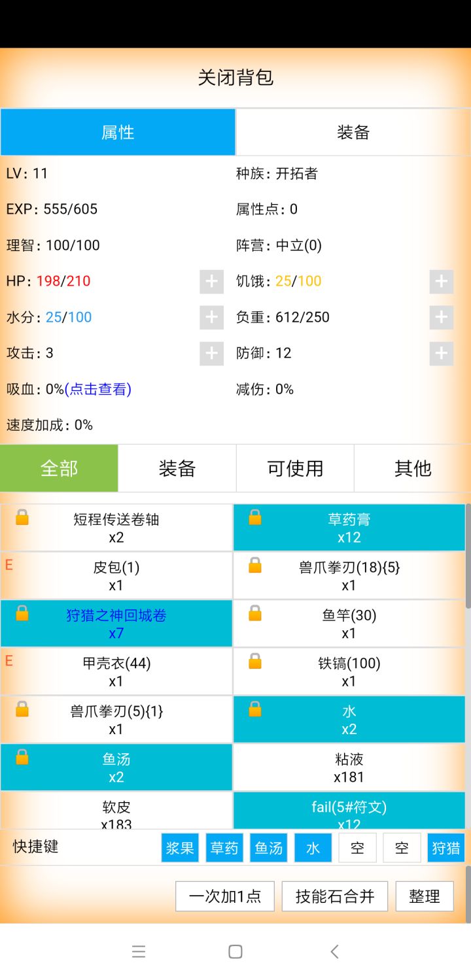Click the 技能石合并 button
Image resolution: width=471 pixels, height=980 pixels.
tap(335, 896)
